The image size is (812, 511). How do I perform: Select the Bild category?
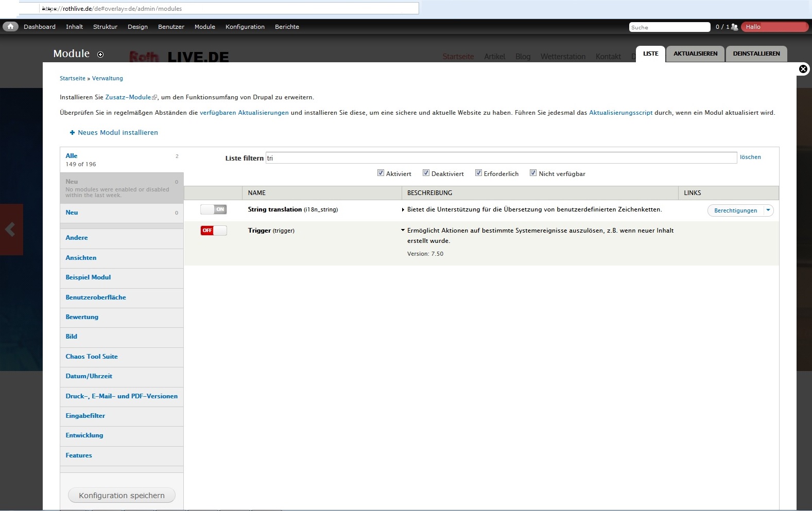point(122,337)
